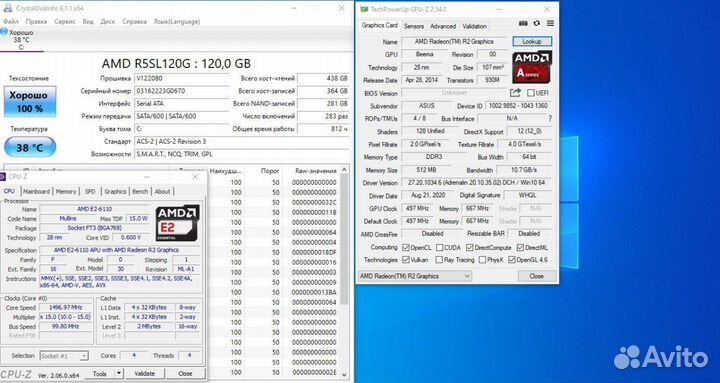Click raw value 0000000018DF

pos(314,252)
